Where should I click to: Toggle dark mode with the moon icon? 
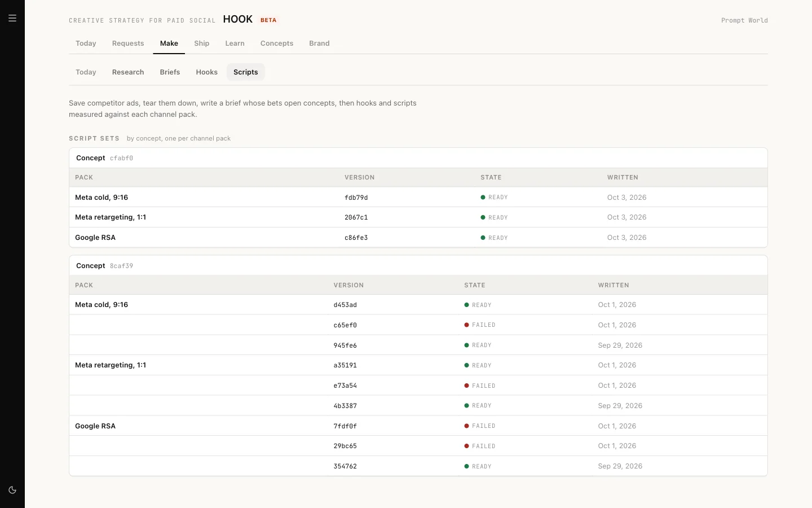12,490
